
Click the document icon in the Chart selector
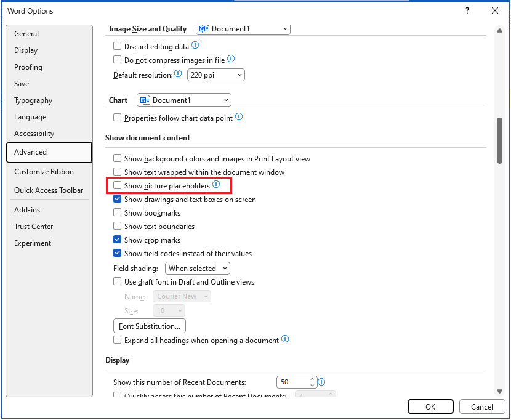point(144,99)
